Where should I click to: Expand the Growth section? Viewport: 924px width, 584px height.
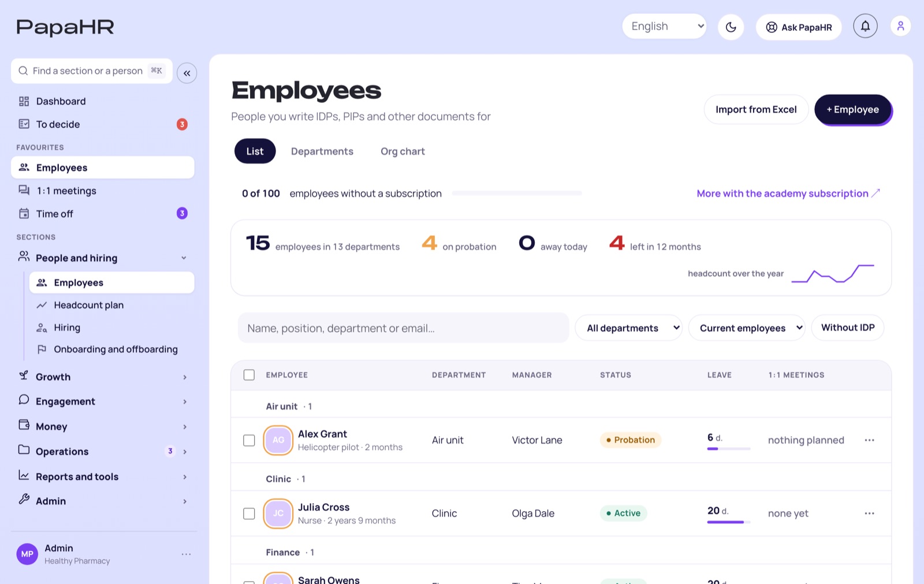click(103, 377)
